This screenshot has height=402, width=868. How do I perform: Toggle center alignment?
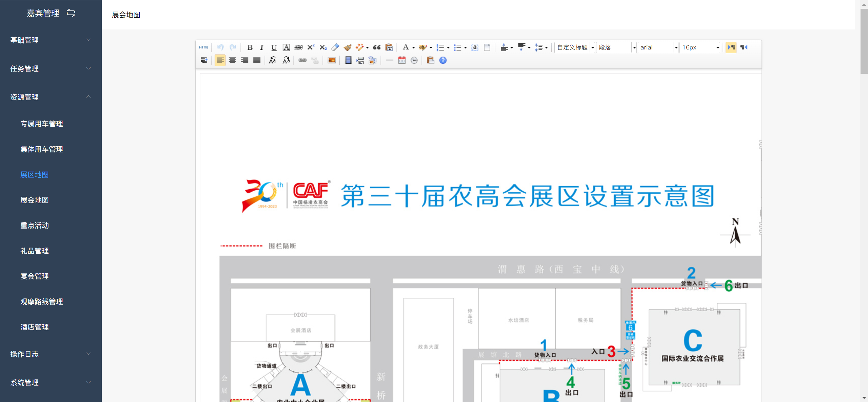[232, 60]
